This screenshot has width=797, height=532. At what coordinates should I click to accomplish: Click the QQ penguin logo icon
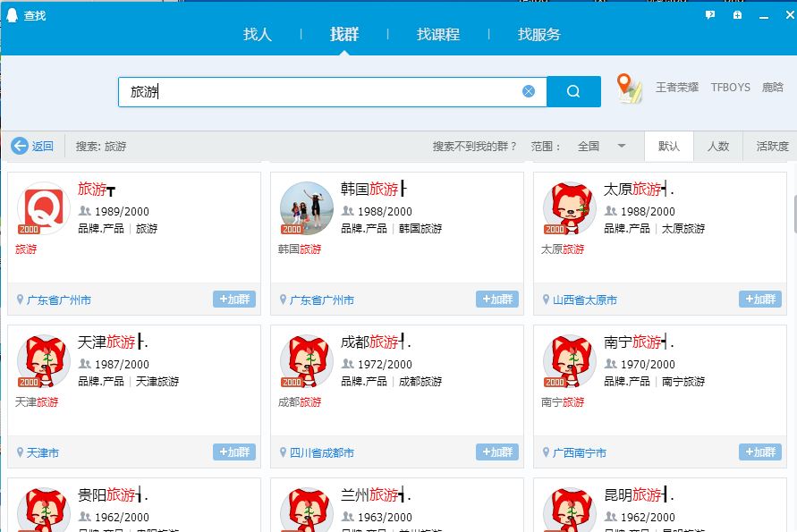click(12, 15)
